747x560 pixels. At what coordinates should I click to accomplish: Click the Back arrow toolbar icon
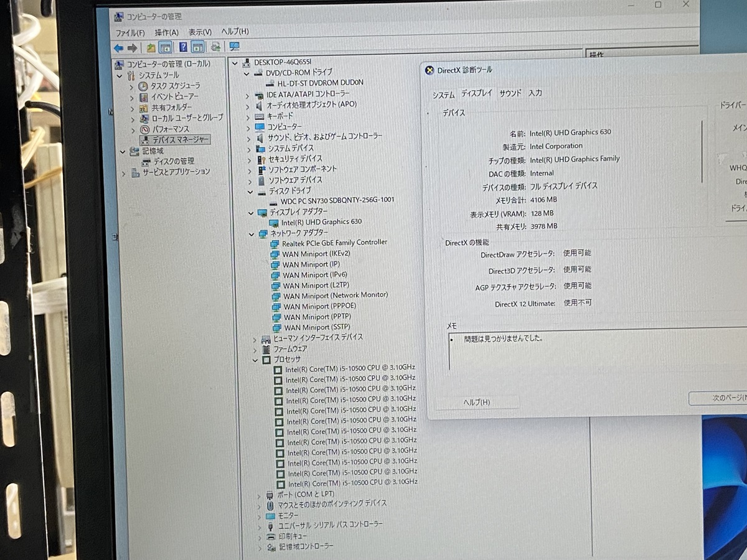tap(118, 48)
